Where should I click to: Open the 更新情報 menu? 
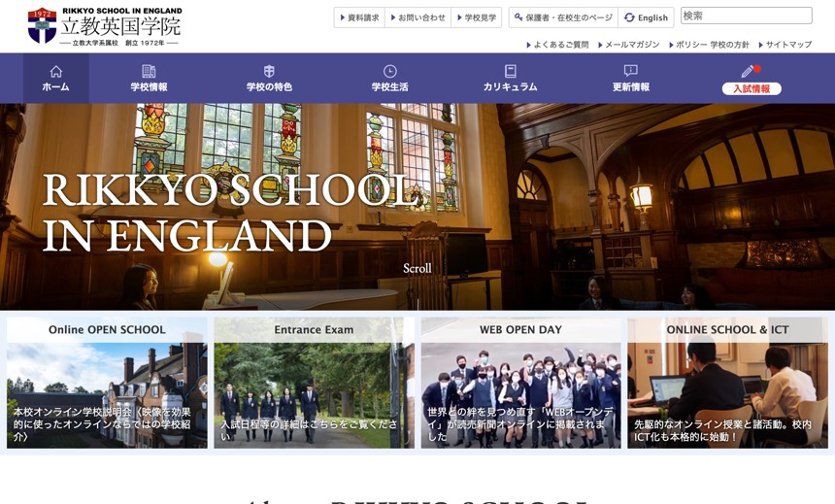(x=630, y=79)
